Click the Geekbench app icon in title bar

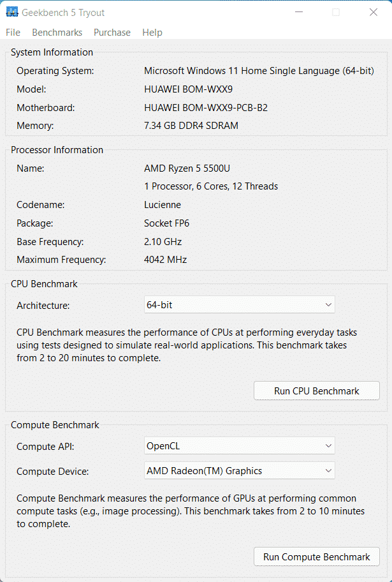[11, 12]
